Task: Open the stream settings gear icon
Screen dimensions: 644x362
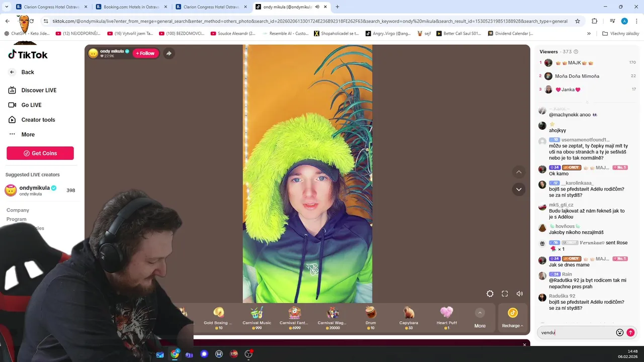Action: tap(490, 294)
